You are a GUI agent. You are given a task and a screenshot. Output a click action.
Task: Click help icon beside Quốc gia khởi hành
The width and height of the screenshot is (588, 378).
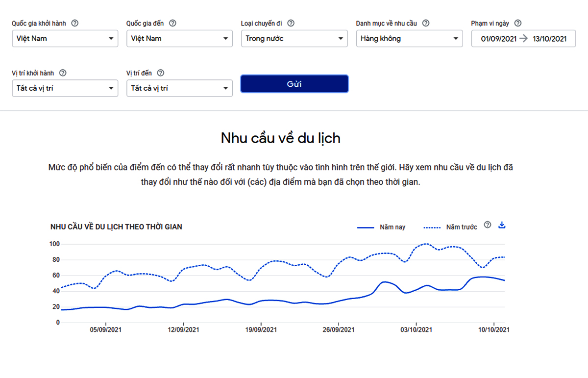tap(75, 23)
